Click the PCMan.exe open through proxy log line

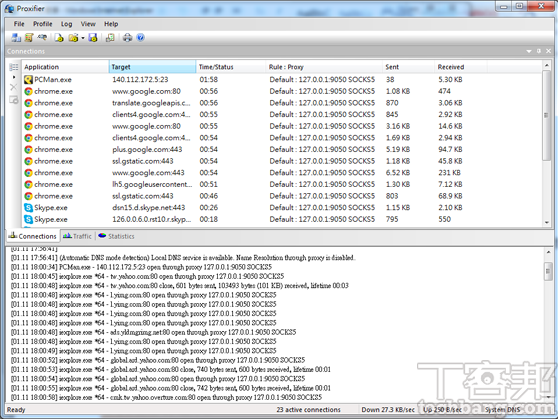coord(141,267)
